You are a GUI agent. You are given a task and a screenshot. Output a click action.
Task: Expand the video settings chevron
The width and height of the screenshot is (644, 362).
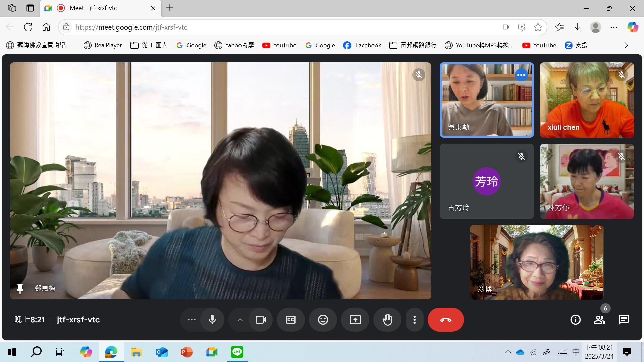(240, 320)
